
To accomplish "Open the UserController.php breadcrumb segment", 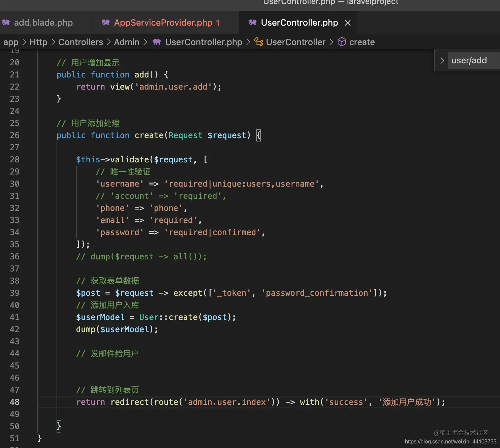I will coord(204,42).
